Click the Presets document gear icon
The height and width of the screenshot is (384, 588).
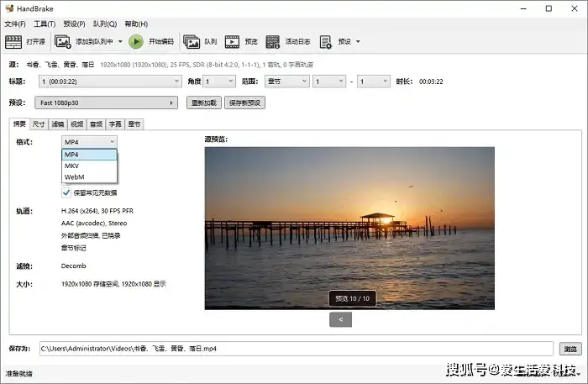click(x=326, y=42)
